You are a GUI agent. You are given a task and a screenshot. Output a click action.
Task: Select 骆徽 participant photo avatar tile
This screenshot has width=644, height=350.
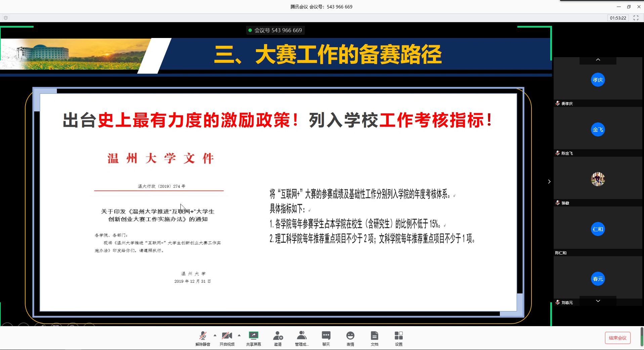[x=598, y=179]
